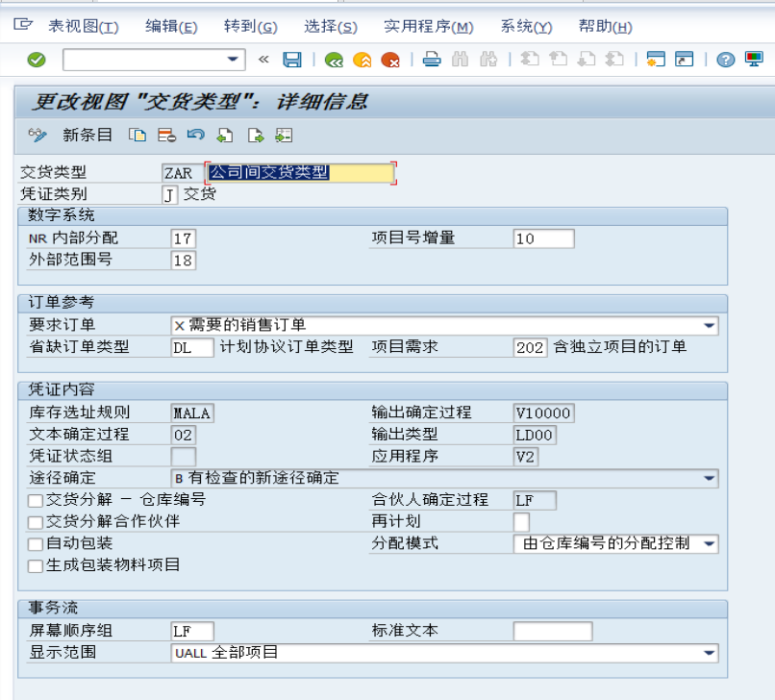This screenshot has width=775, height=700.
Task: Click the Create Shortcut icon
Action: click(x=684, y=60)
